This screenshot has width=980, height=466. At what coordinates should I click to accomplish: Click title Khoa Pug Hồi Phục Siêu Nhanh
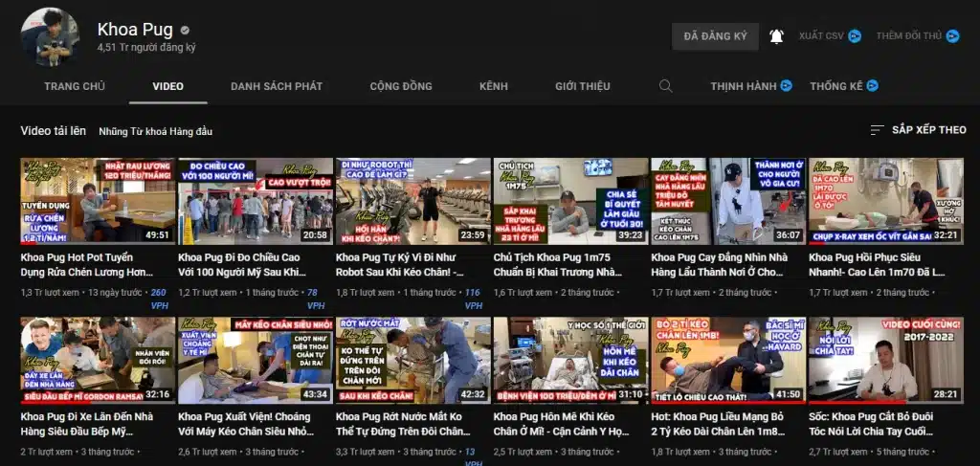877,265
